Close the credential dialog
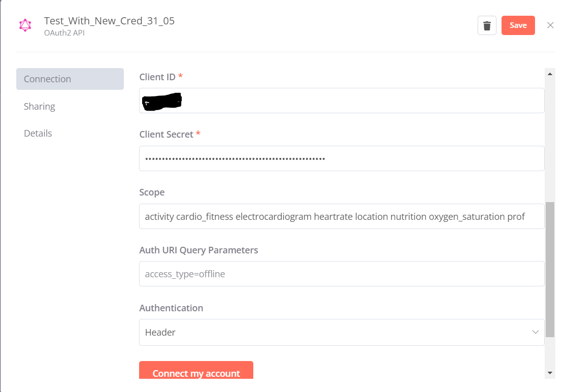The image size is (567, 392). tap(550, 25)
